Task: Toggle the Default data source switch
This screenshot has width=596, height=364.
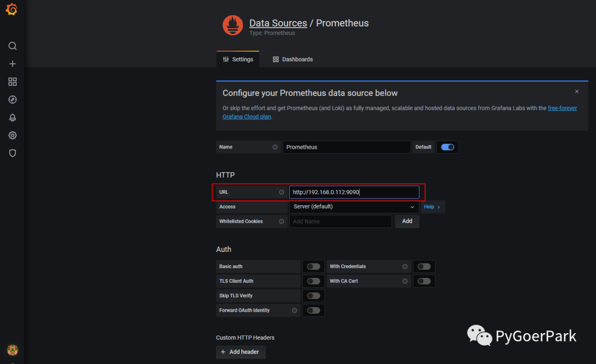Action: (448, 147)
